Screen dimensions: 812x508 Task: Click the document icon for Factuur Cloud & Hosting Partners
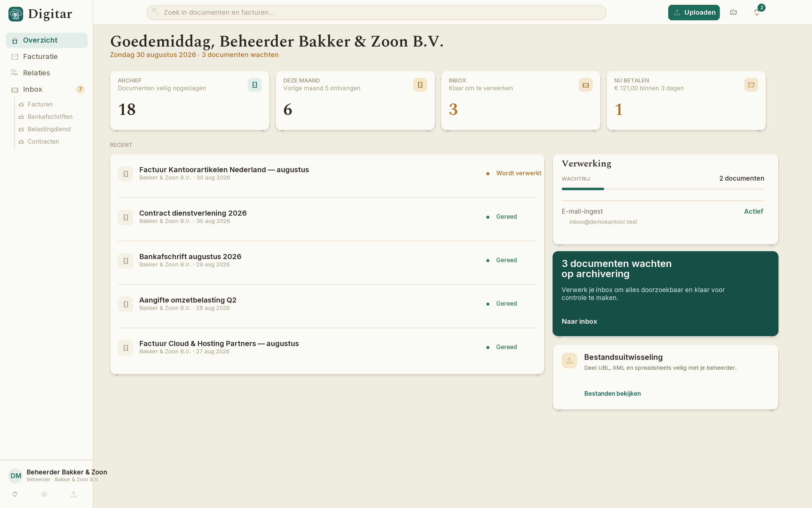[126, 348]
